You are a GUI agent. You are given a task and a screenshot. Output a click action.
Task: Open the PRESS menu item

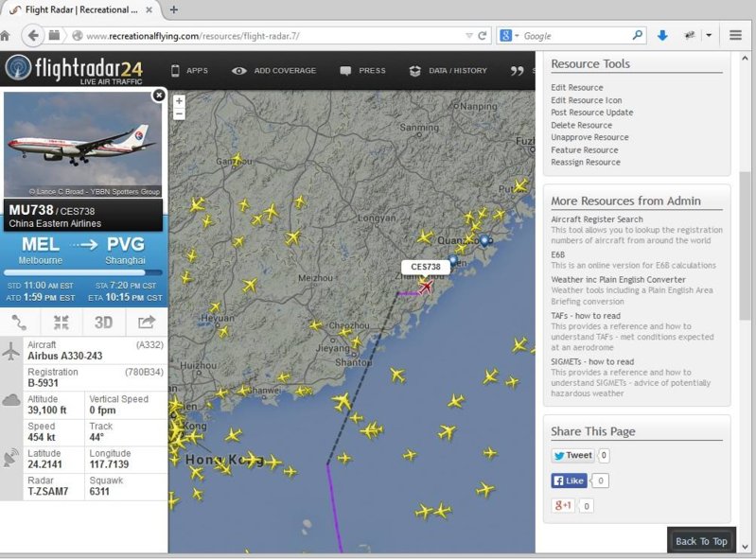[x=362, y=71]
